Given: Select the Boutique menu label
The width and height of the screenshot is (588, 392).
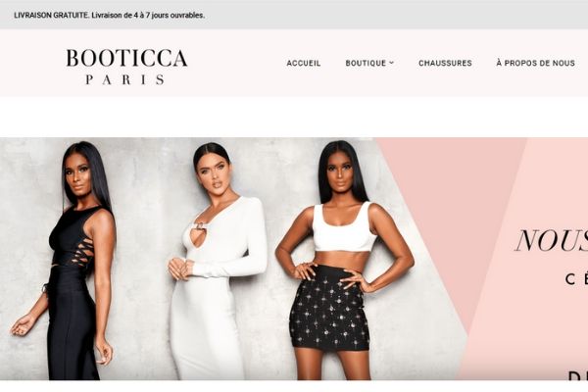Looking at the screenshot, I should 366,63.
